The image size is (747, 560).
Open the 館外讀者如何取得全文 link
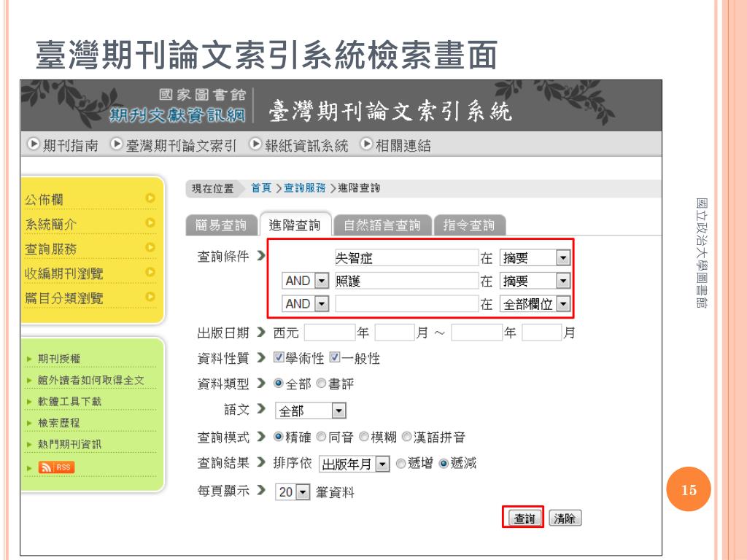[90, 380]
